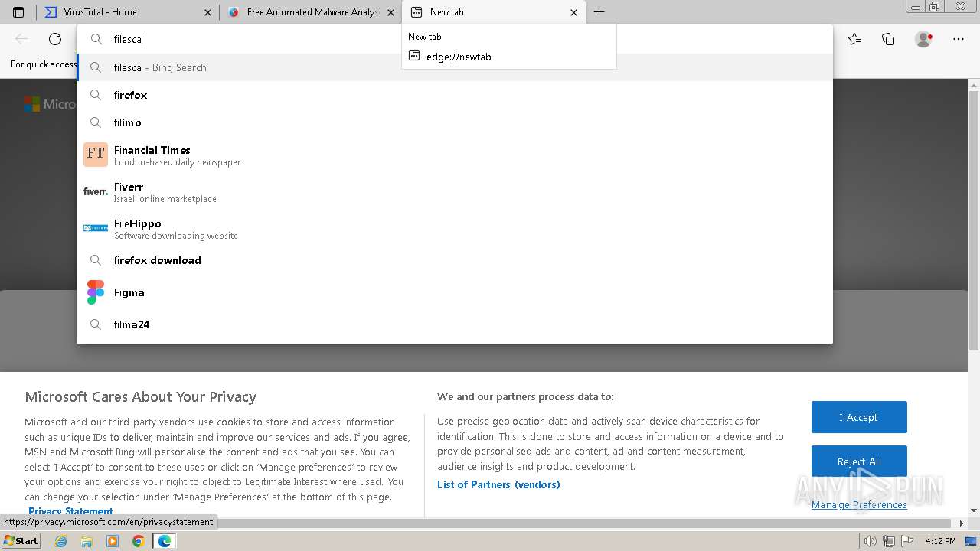Open a new tab with plus icon

click(599, 12)
